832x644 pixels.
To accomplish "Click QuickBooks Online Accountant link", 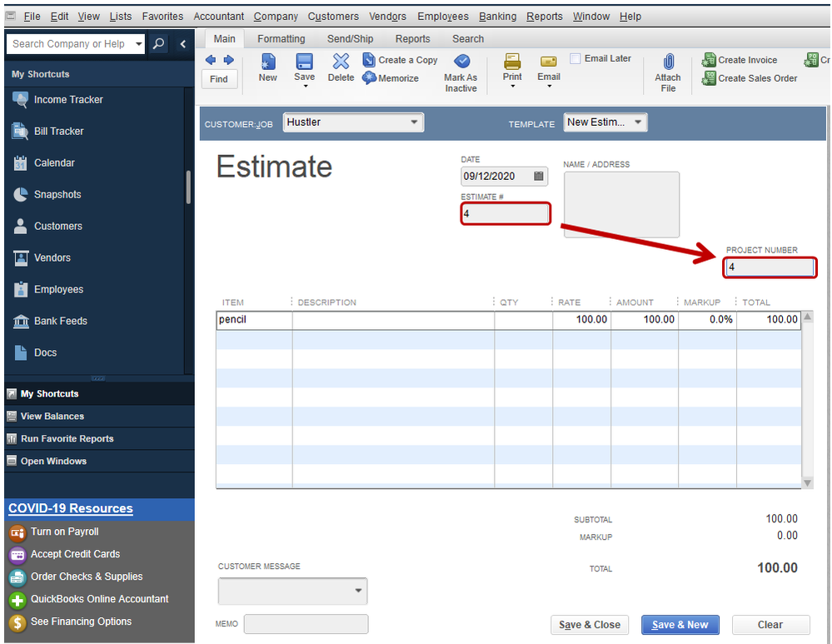I will pos(100,599).
